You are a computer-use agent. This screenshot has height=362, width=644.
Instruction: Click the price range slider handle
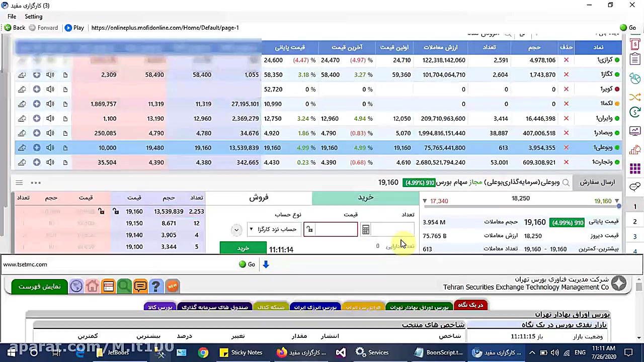tap(618, 207)
